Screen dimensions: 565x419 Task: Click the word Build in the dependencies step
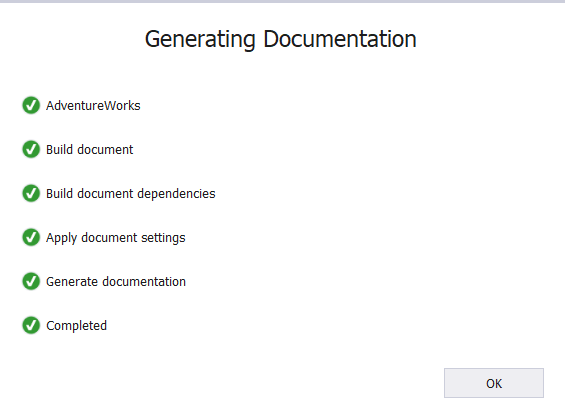click(x=59, y=193)
